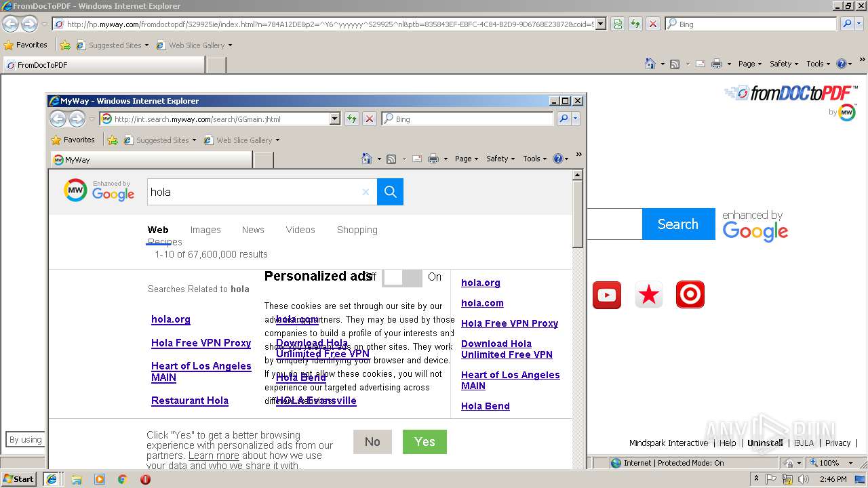Viewport: 868px width, 488px height.
Task: Click RSS feeds icon in MyWay window
Action: click(391, 159)
